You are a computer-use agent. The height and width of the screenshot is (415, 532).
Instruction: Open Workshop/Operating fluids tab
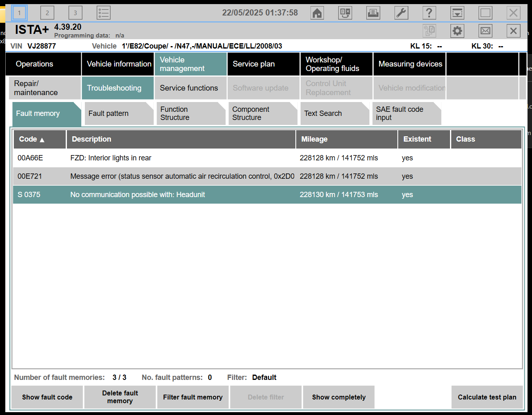click(x=337, y=64)
